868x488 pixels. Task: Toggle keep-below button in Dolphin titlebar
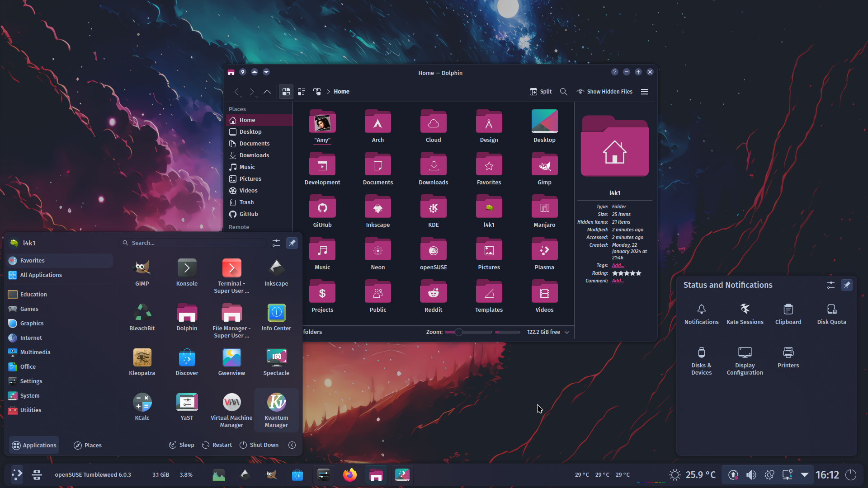pyautogui.click(x=266, y=72)
